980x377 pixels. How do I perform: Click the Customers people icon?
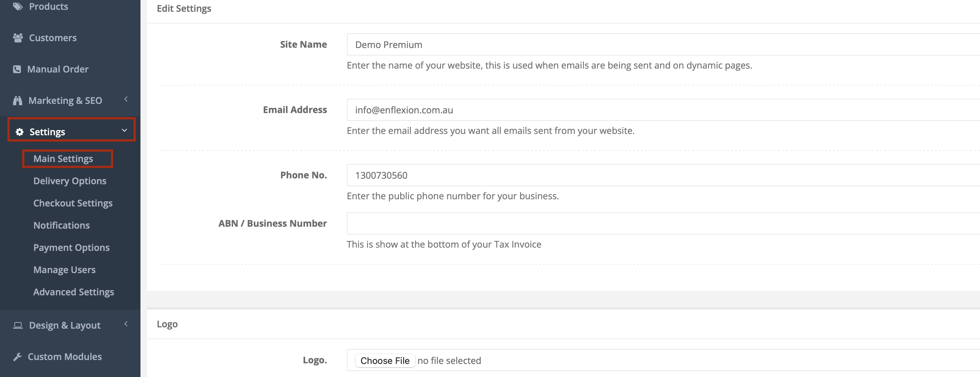tap(18, 38)
